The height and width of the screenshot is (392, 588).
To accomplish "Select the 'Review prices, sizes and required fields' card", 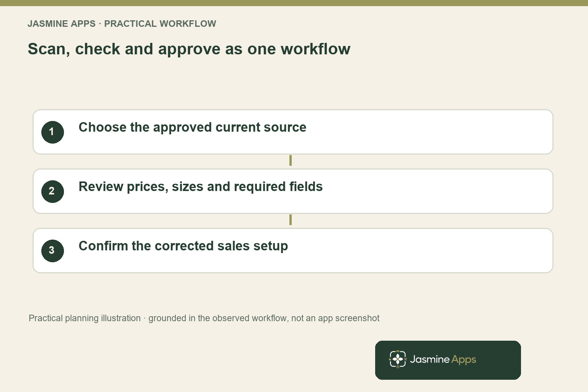I will pos(293,191).
